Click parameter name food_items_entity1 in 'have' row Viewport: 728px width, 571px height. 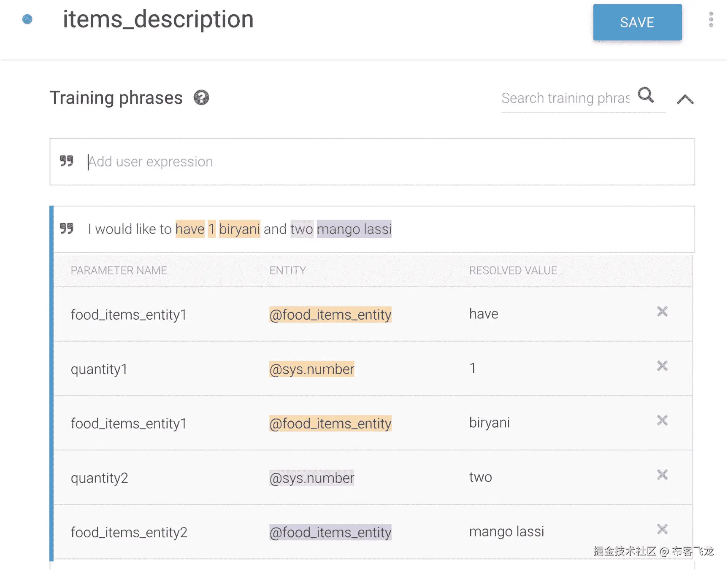pos(128,315)
